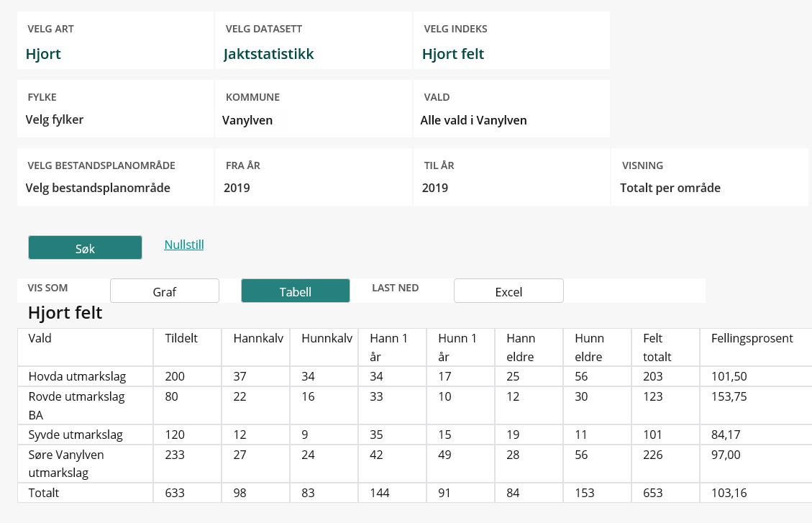The image size is (812, 523).
Task: Open the Til år dropdown set to 2019
Action: [511, 177]
